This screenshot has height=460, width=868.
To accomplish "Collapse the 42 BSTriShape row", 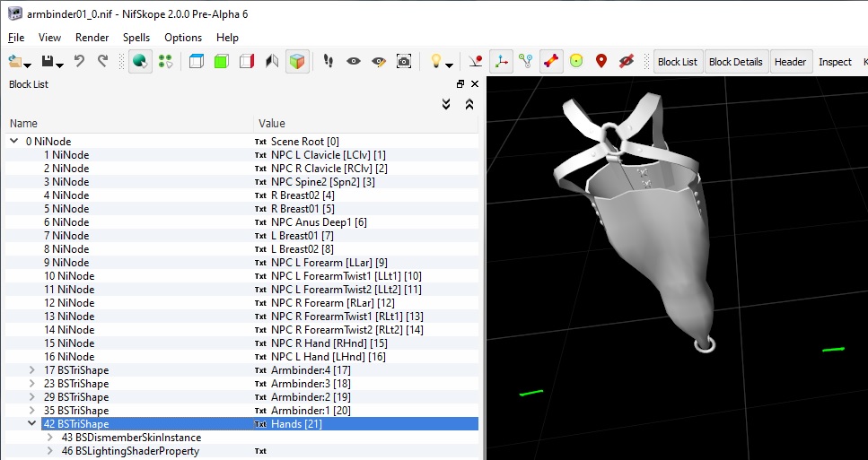I will [x=31, y=423].
